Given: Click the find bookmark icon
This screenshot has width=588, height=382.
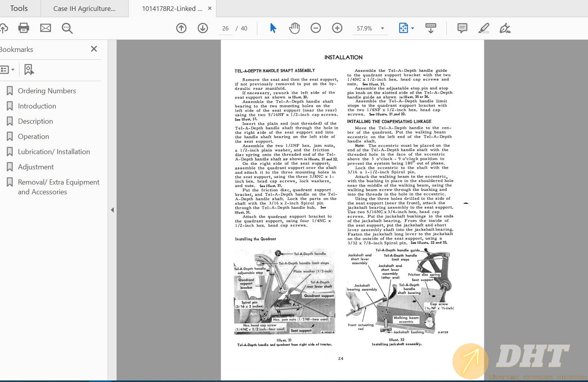Looking at the screenshot, I should click(x=29, y=70).
